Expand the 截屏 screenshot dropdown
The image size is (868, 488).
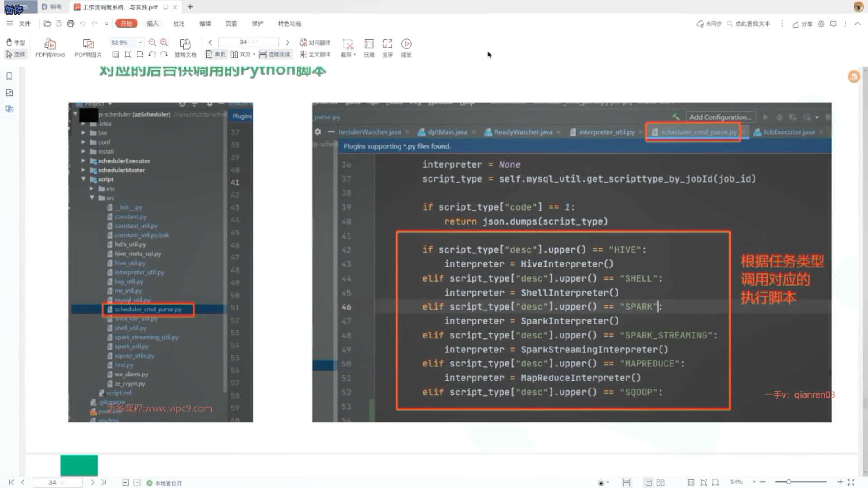[x=355, y=55]
